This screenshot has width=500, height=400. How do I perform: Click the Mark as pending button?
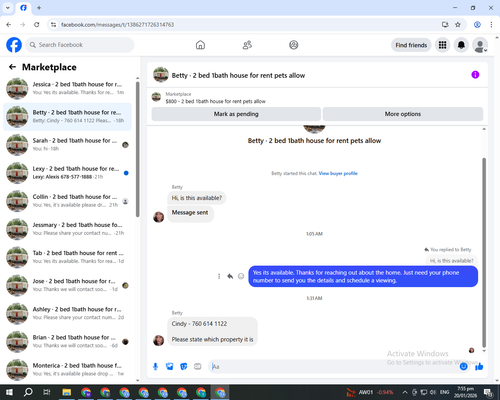click(x=236, y=114)
